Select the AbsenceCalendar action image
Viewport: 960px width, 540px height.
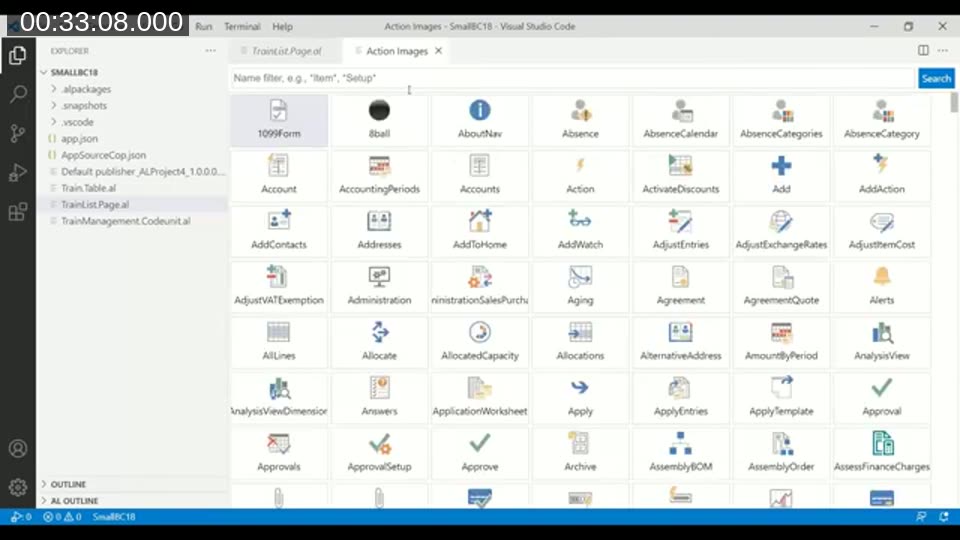[680, 121]
